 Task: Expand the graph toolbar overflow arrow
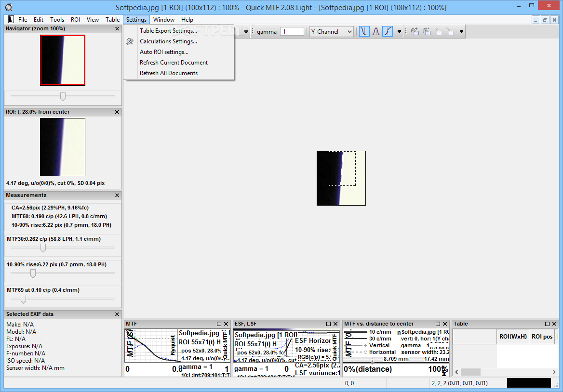point(399,32)
